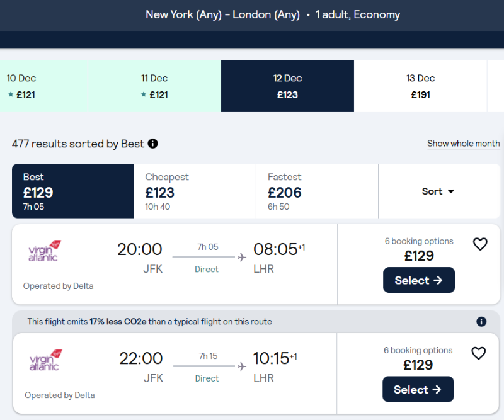The image size is (504, 420).
Task: Select the £129 flight departing 20:00
Action: [418, 280]
